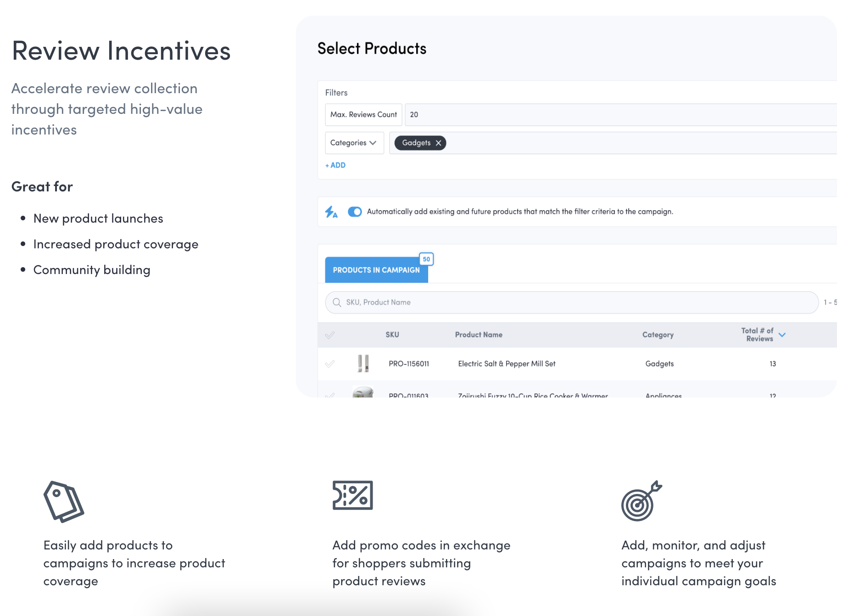Click the salt and pepper mill thumbnail
The image size is (848, 616).
363,364
